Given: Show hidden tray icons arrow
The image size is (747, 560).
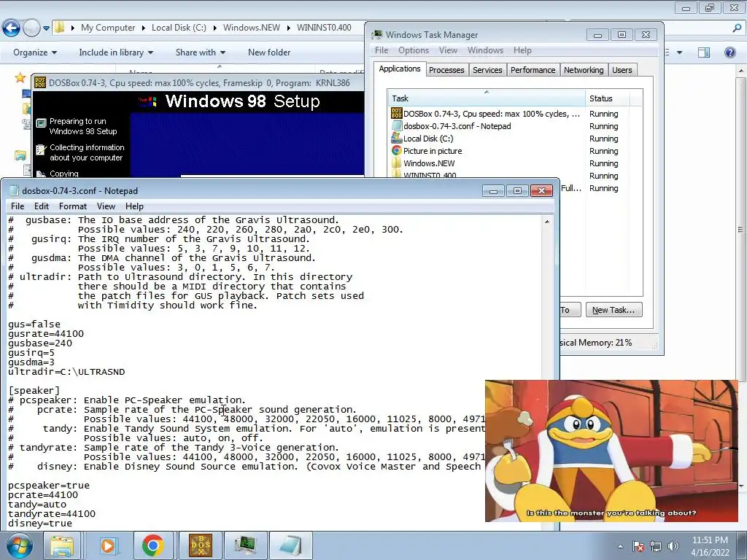Looking at the screenshot, I should (620, 546).
